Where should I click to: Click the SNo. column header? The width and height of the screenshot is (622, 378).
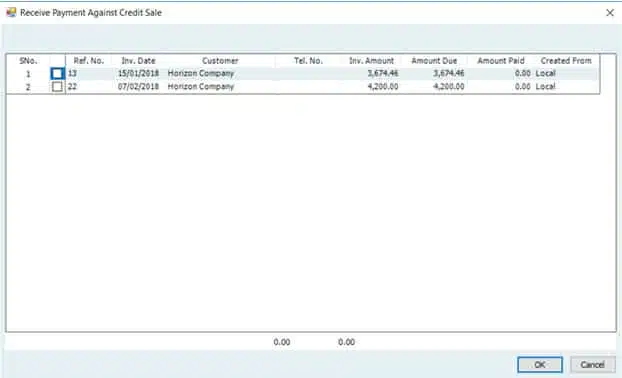28,61
